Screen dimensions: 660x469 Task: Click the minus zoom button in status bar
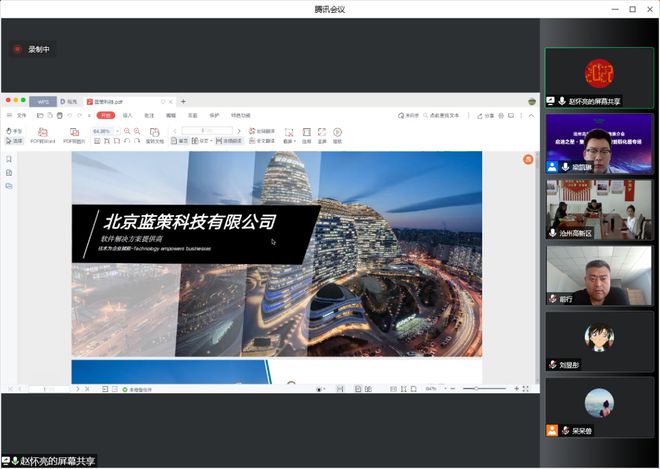click(x=452, y=389)
